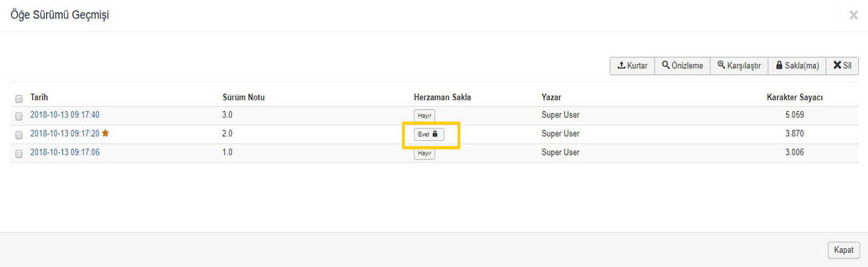This screenshot has height=267, width=868.
Task: Toggle Hayır keep button for version 3.0
Action: click(424, 115)
